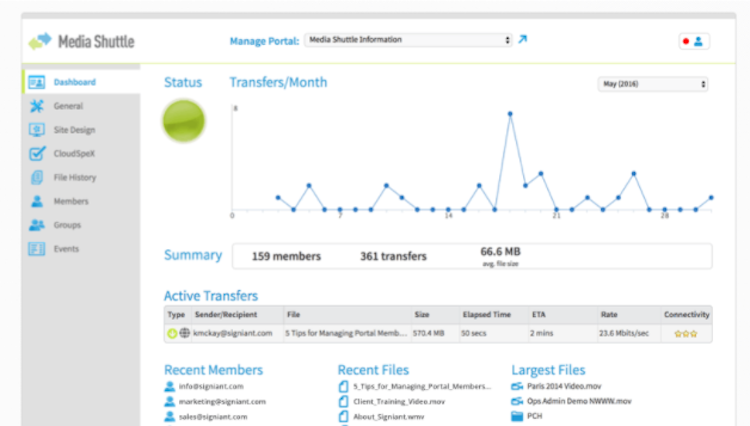This screenshot has height=426, width=750.
Task: Click the Connectivity column header
Action: (686, 315)
